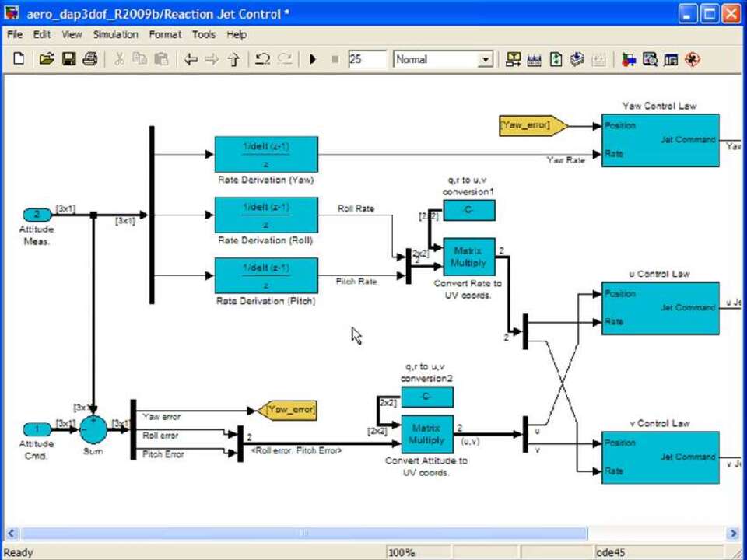
Task: Click the horizontal scrollbar right arrow
Action: pyautogui.click(x=733, y=534)
